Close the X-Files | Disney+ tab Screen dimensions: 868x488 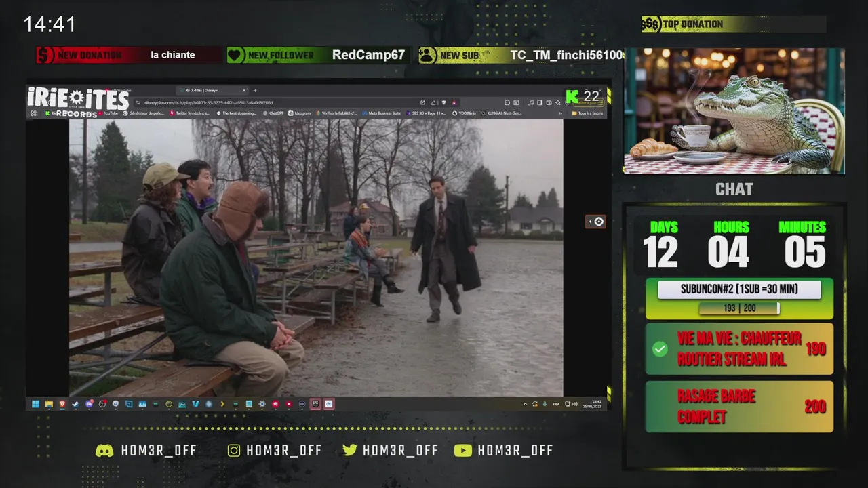click(x=243, y=90)
